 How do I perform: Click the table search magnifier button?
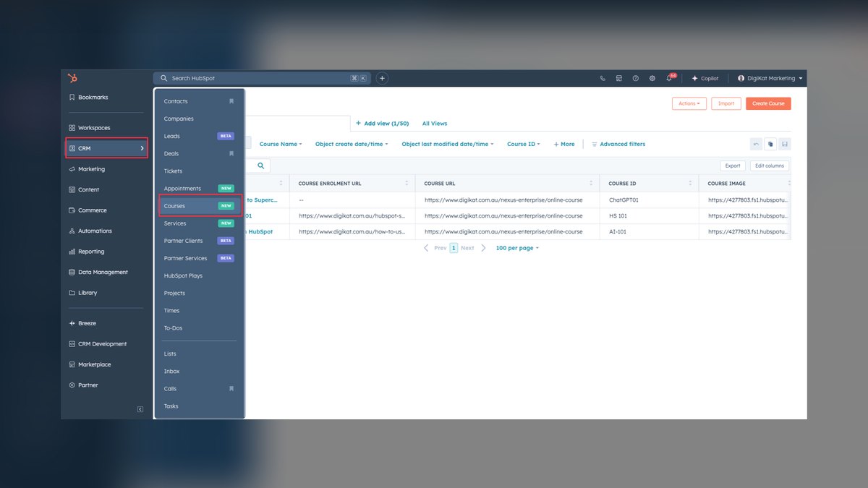pos(260,166)
